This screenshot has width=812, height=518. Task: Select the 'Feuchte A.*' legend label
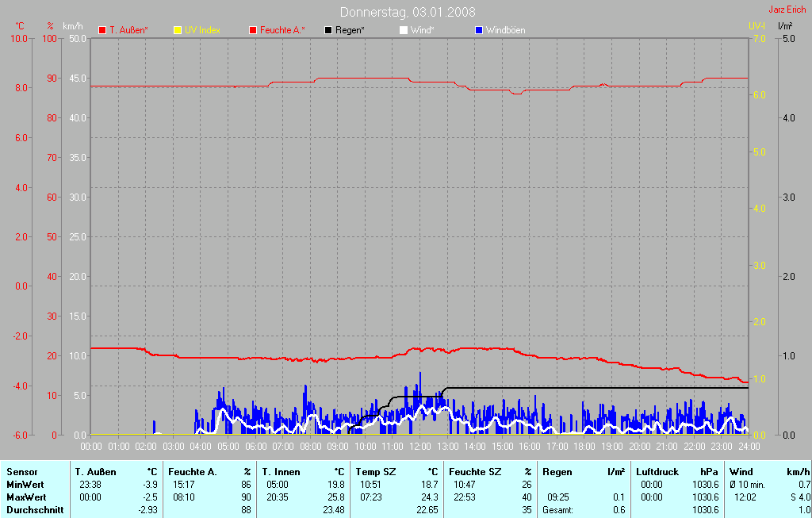(x=282, y=30)
